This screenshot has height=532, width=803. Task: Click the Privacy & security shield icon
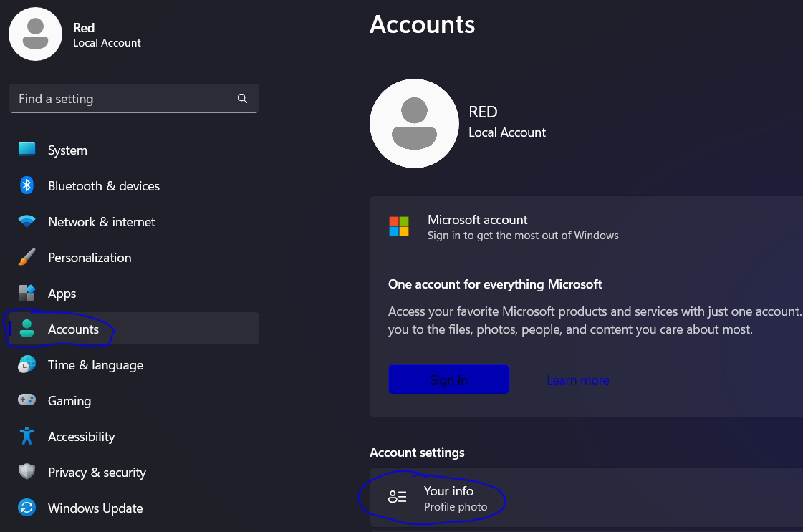pyautogui.click(x=27, y=472)
